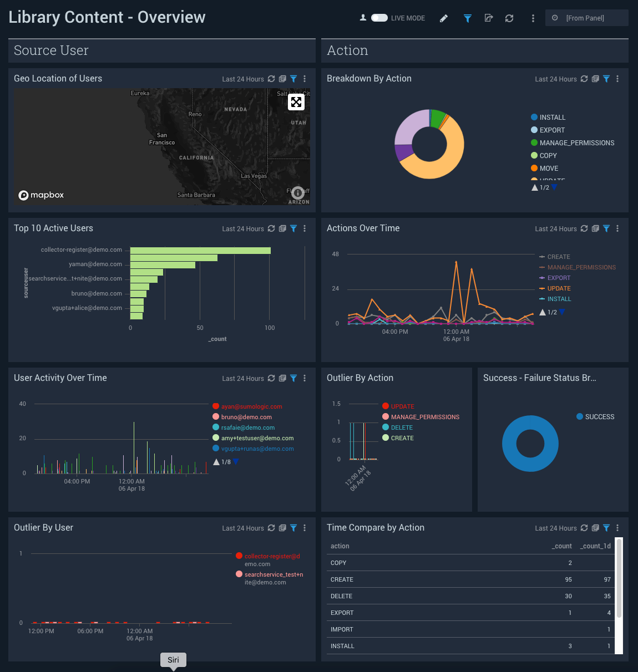Refresh the dashboard using header refresh icon

[509, 18]
